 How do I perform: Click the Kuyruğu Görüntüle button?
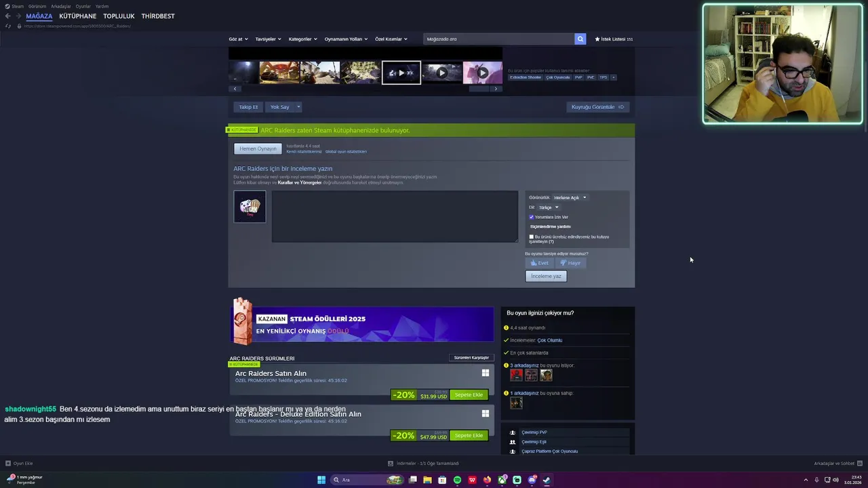pyautogui.click(x=597, y=107)
